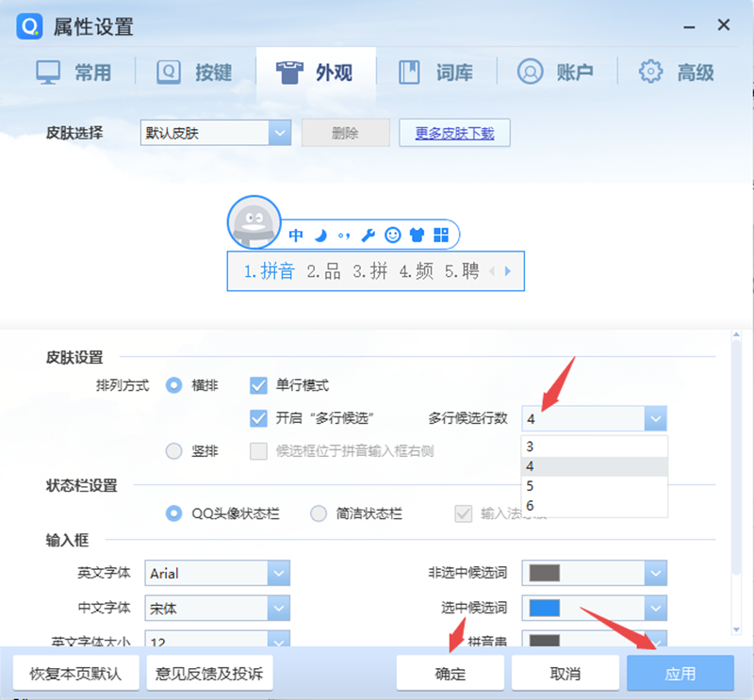Uncheck 开启多行候选 option
754x700 pixels.
[x=258, y=418]
